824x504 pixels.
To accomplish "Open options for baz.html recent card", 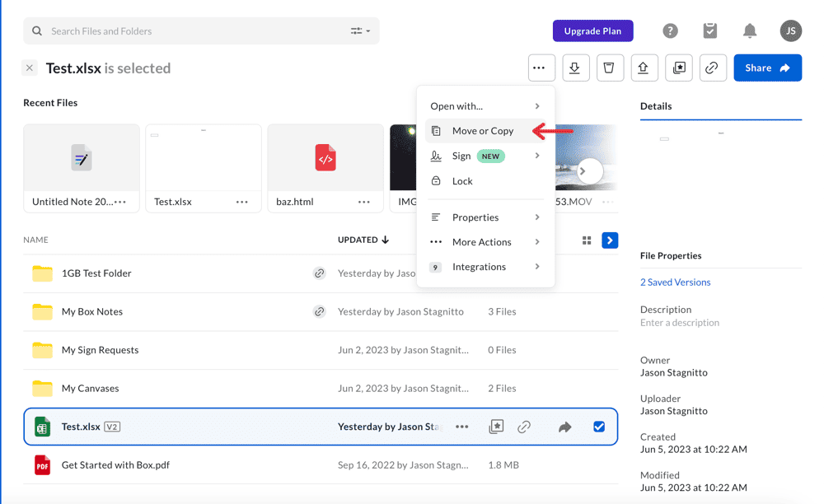I will [363, 202].
